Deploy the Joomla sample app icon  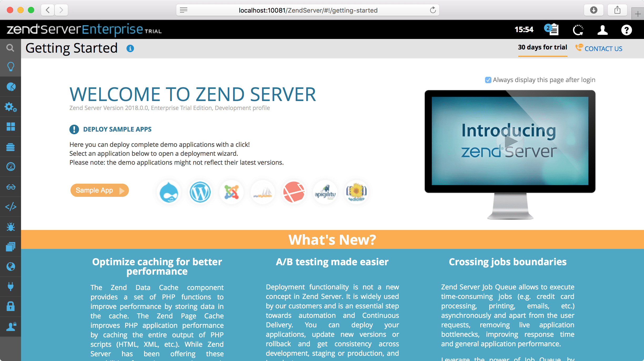pos(232,192)
